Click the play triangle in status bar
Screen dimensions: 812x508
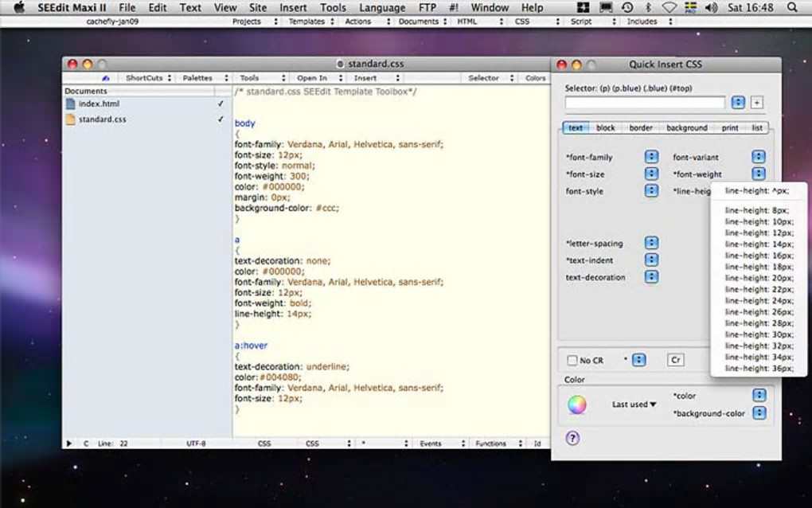pos(69,444)
